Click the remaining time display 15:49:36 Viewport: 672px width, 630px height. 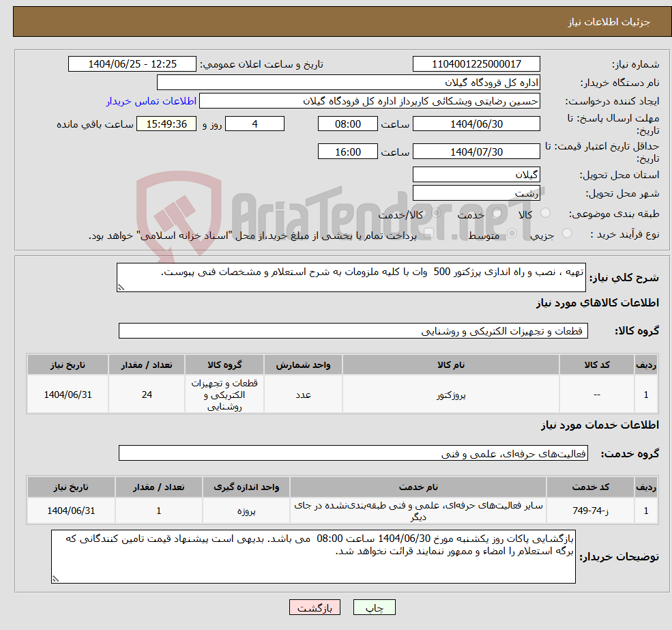(168, 124)
